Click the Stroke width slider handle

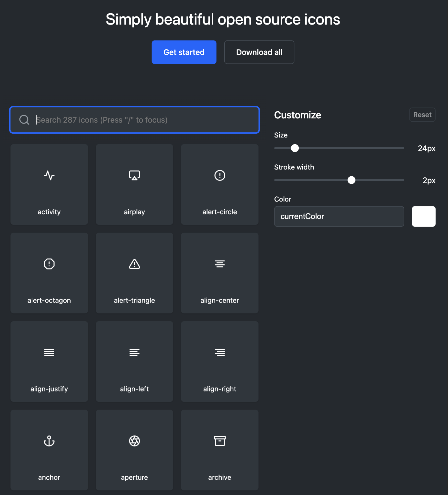pyautogui.click(x=352, y=180)
